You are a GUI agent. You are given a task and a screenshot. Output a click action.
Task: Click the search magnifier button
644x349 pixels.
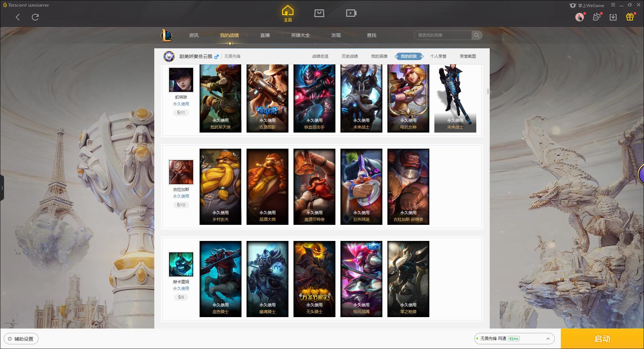tap(477, 35)
